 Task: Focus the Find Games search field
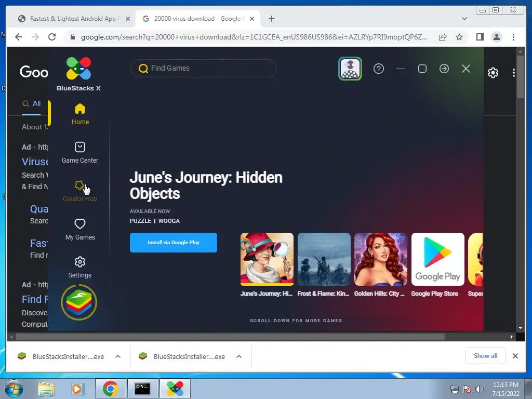coord(204,69)
